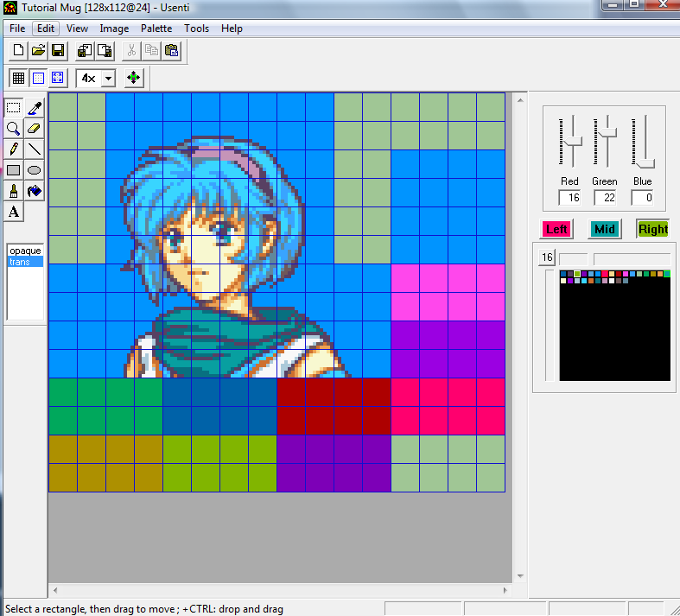Click the canvas vertical scrollbar down arrow
This screenshot has width=680, height=616.
520,576
